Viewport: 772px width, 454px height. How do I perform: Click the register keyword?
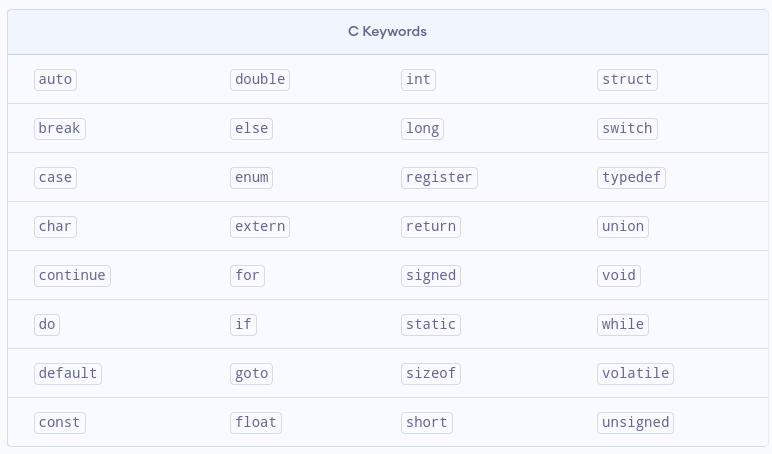439,177
